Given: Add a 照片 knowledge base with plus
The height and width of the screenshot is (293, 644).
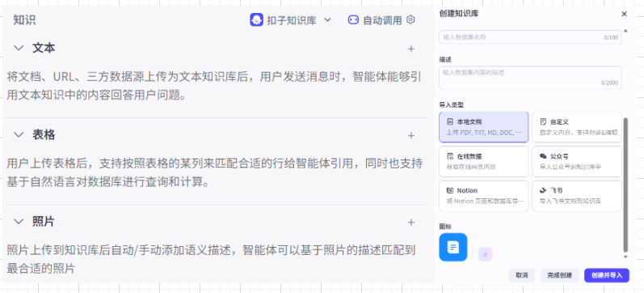Looking at the screenshot, I should [x=410, y=223].
